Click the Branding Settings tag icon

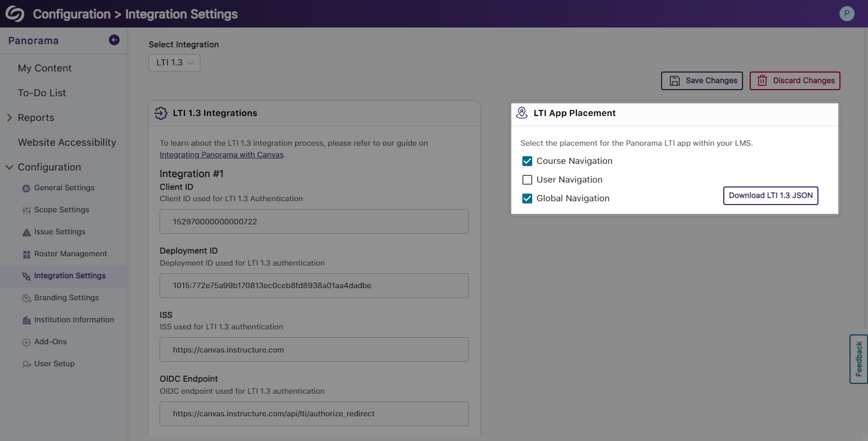(x=26, y=299)
